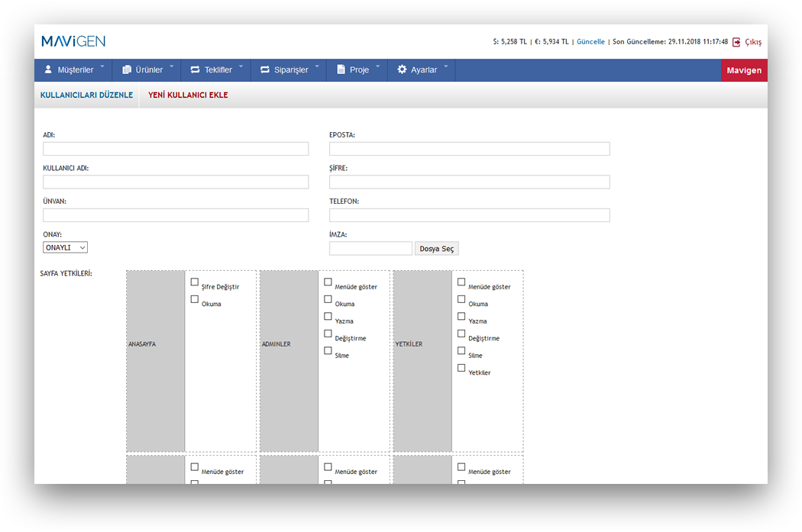Click the Çıkış logout icon
Image resolution: width=802 pixels, height=532 pixels.
(736, 43)
